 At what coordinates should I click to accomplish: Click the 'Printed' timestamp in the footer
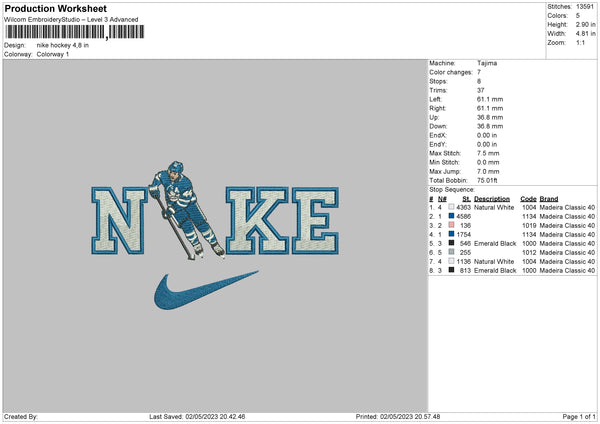(398, 416)
